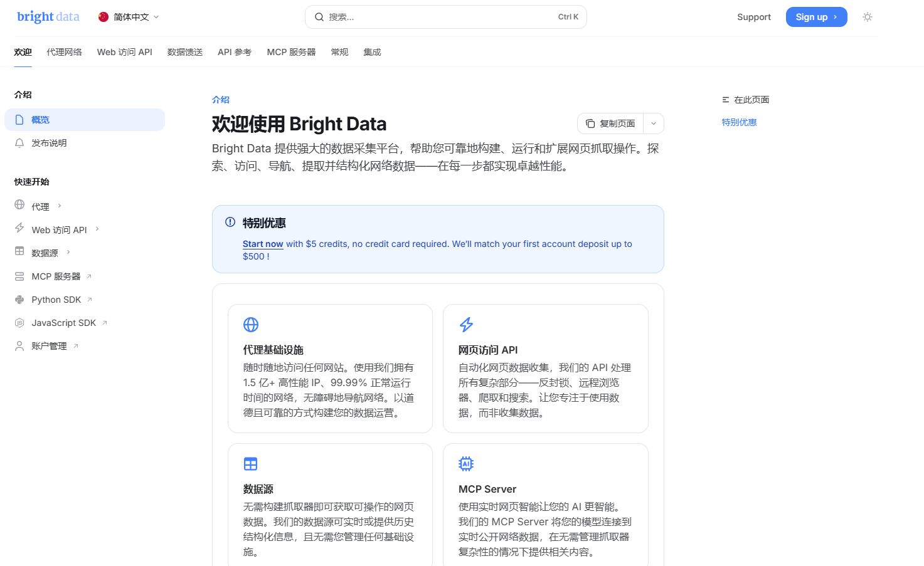Select the 数据馈送 tab
Image resolution: width=924 pixels, height=566 pixels.
[x=185, y=52]
